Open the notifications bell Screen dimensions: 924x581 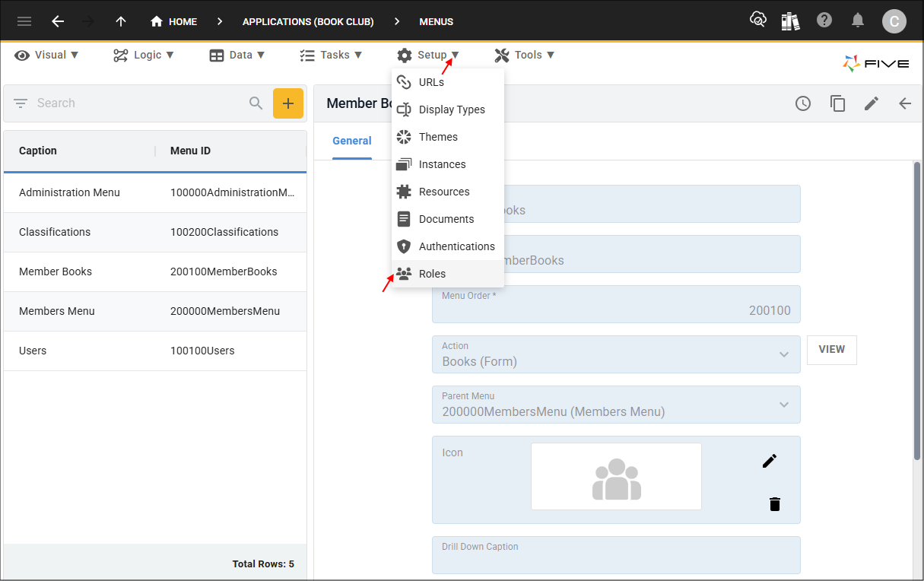(858, 21)
